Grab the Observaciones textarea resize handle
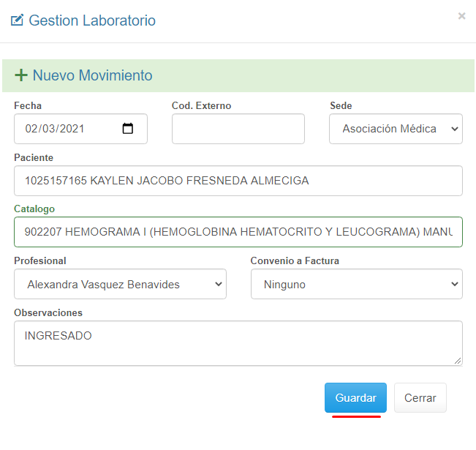476x450 pixels. click(x=458, y=361)
